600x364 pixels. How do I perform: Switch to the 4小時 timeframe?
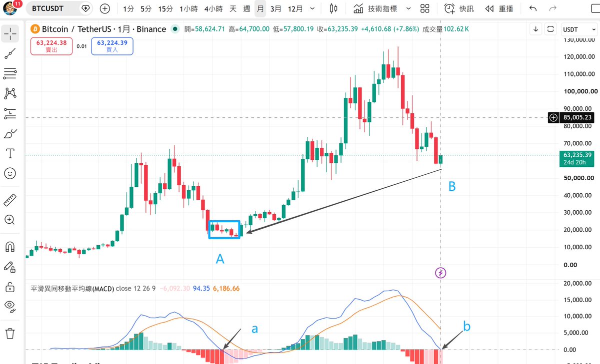pyautogui.click(x=213, y=9)
